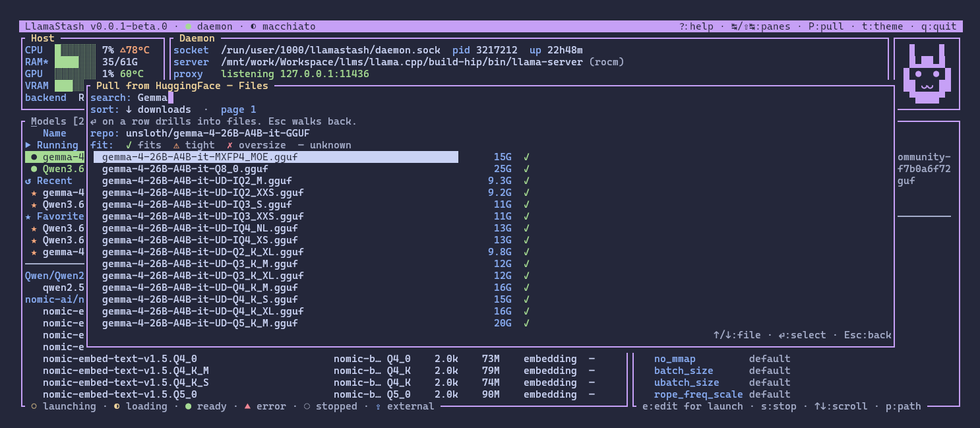This screenshot has height=428, width=980.
Task: Click s:stop in the bottom bar
Action: point(779,406)
